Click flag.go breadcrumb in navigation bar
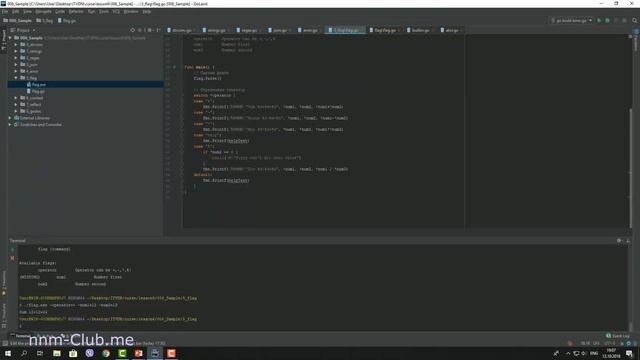640x360 pixels. (67, 20)
